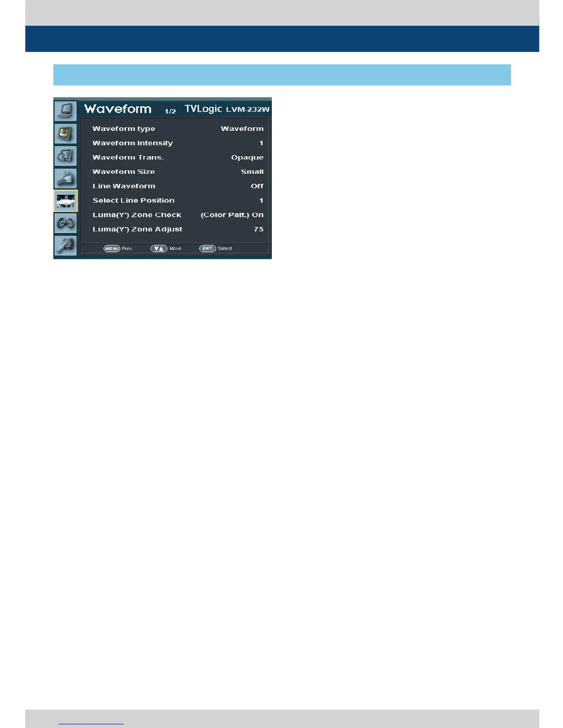Select the Waveform Size menu row
This screenshot has height=728, width=563.
(x=178, y=171)
